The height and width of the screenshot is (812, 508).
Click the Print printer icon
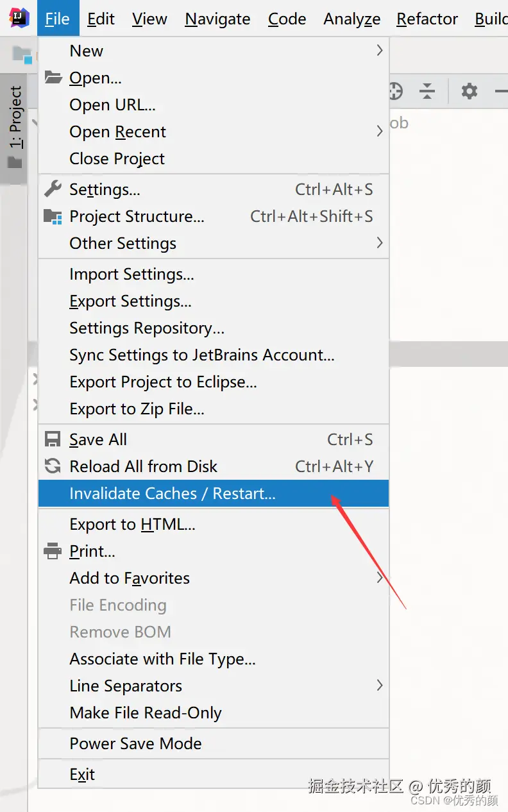tap(53, 551)
